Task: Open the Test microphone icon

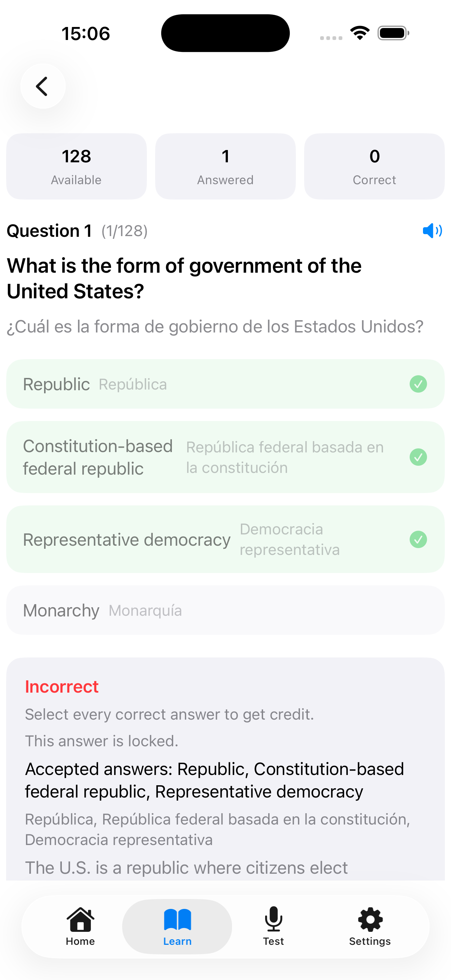Action: coord(273,919)
